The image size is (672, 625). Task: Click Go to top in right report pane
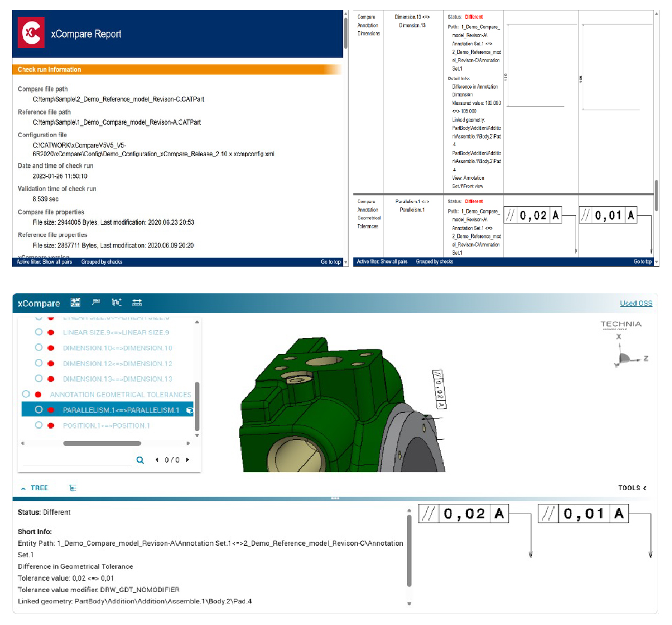(x=643, y=261)
